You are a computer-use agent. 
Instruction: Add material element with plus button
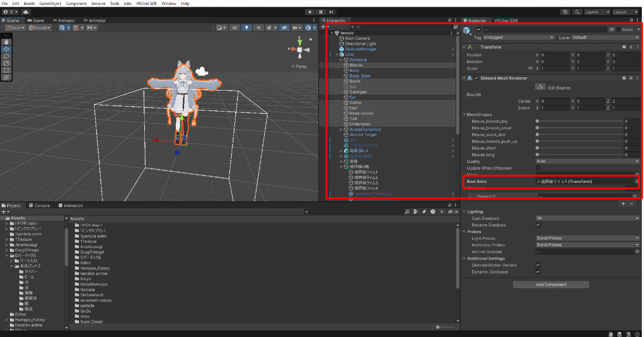coord(623,204)
